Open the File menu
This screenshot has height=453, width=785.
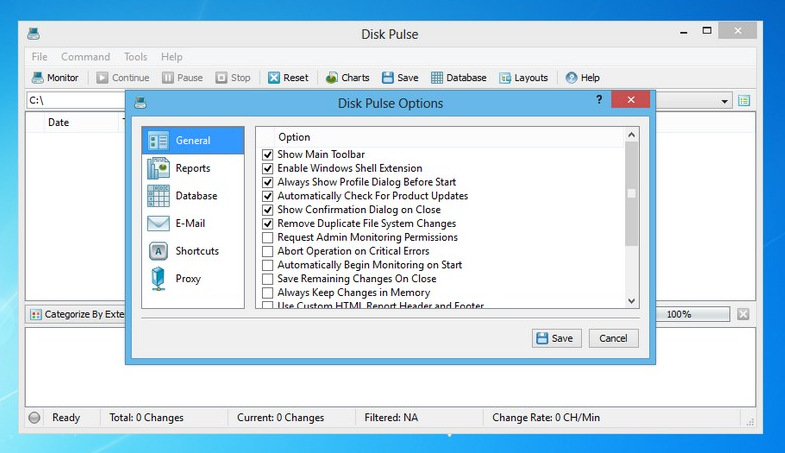(x=40, y=57)
